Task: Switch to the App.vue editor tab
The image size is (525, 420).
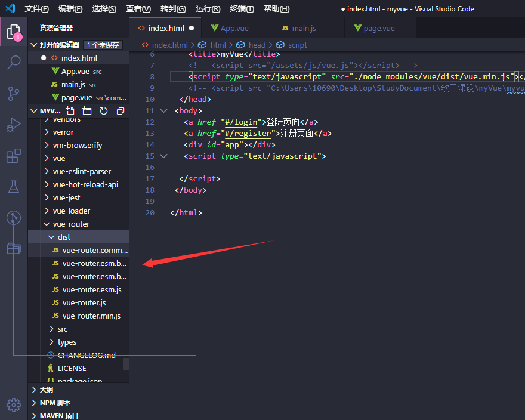Action: (237, 28)
